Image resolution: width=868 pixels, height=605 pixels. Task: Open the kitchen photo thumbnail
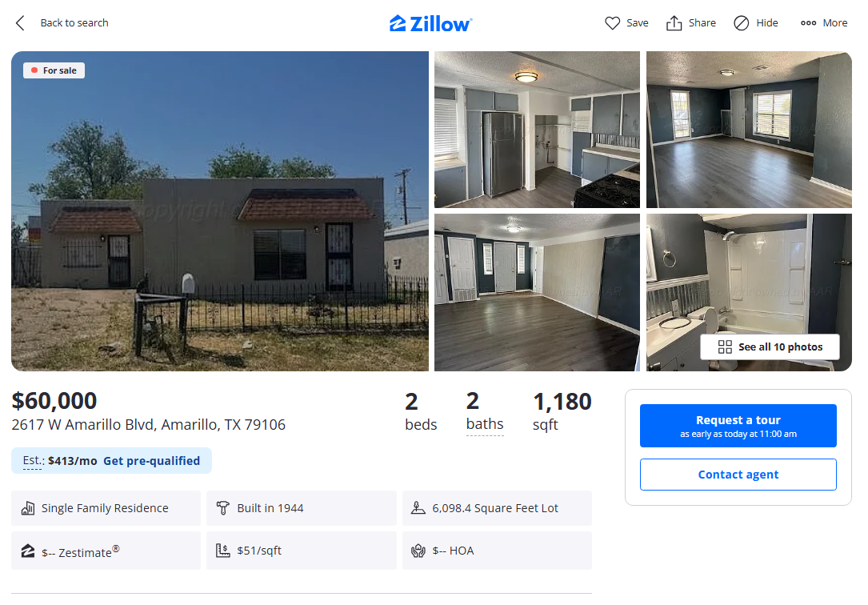[537, 130]
